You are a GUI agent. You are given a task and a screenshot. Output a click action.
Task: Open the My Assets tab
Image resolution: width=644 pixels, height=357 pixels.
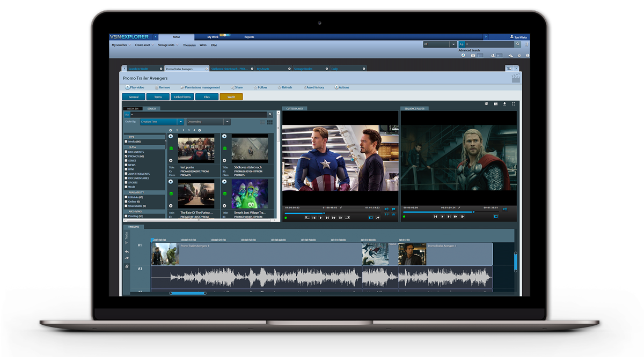274,69
